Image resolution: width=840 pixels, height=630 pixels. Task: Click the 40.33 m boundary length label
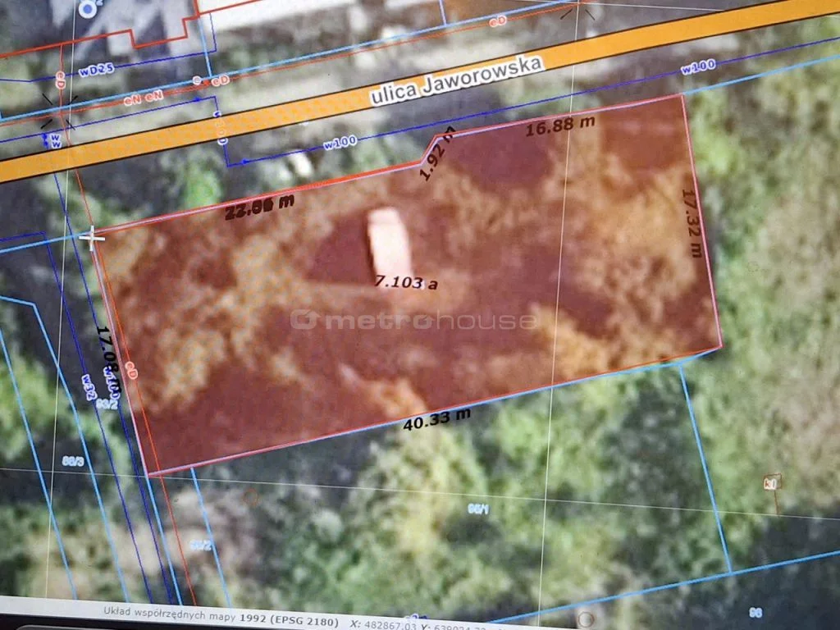click(x=436, y=421)
